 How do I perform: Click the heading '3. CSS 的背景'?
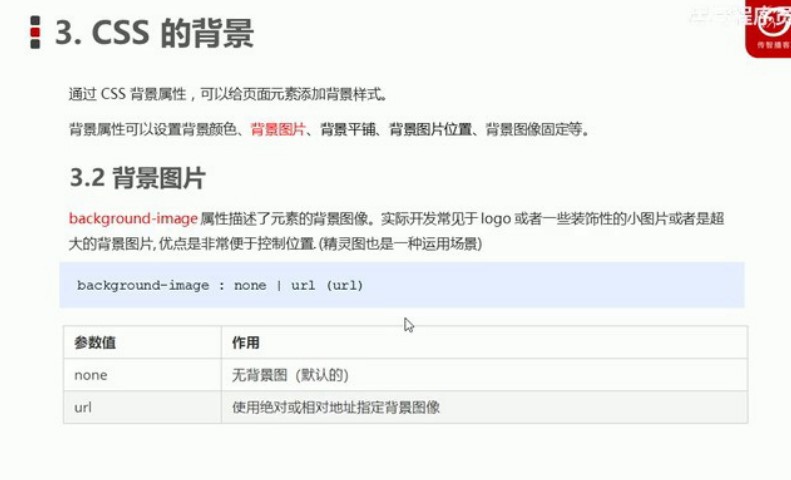(154, 33)
